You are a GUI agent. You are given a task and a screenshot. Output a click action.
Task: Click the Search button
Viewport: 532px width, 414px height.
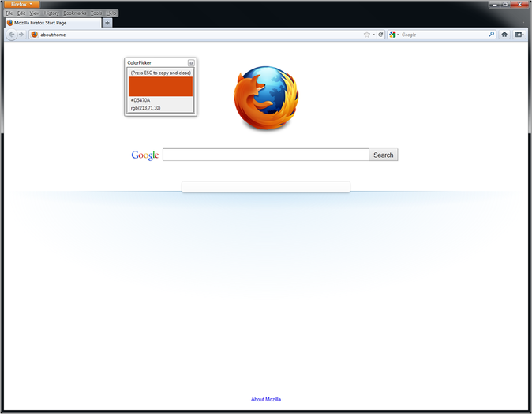[x=384, y=155]
